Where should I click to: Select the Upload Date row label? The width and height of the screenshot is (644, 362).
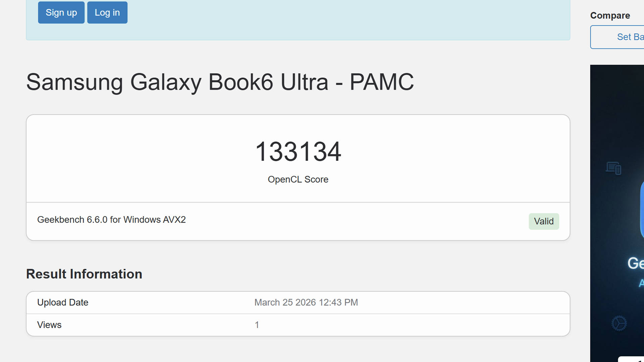point(63,302)
